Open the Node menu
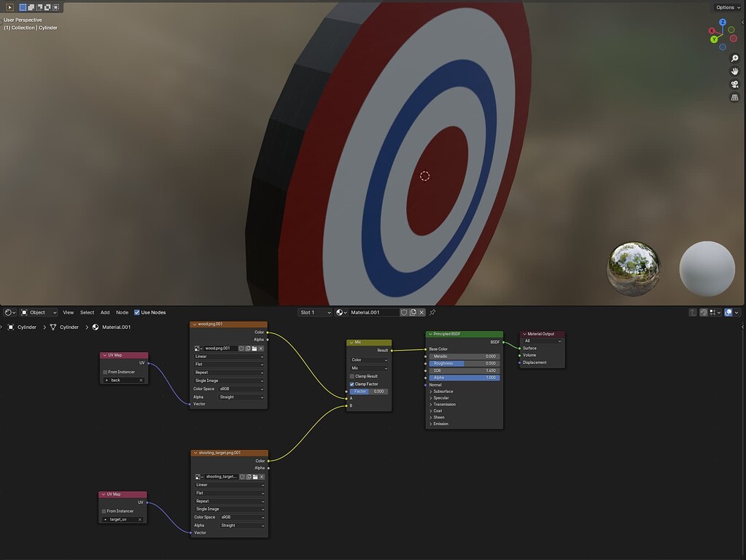The width and height of the screenshot is (746, 560). tap(121, 311)
